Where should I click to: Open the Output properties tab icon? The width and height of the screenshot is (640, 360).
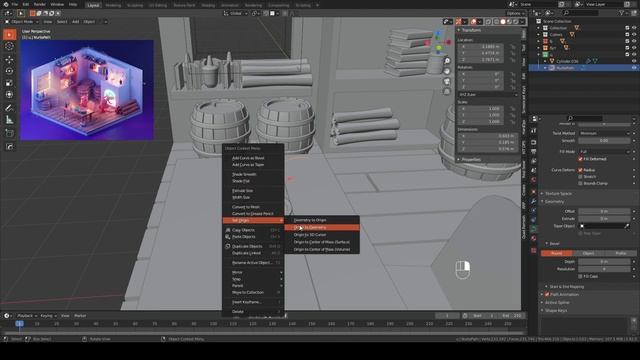coord(533,152)
